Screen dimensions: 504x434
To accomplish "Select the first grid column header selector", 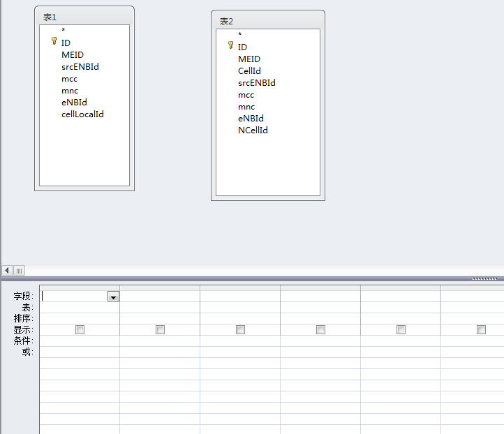I will pyautogui.click(x=80, y=288).
